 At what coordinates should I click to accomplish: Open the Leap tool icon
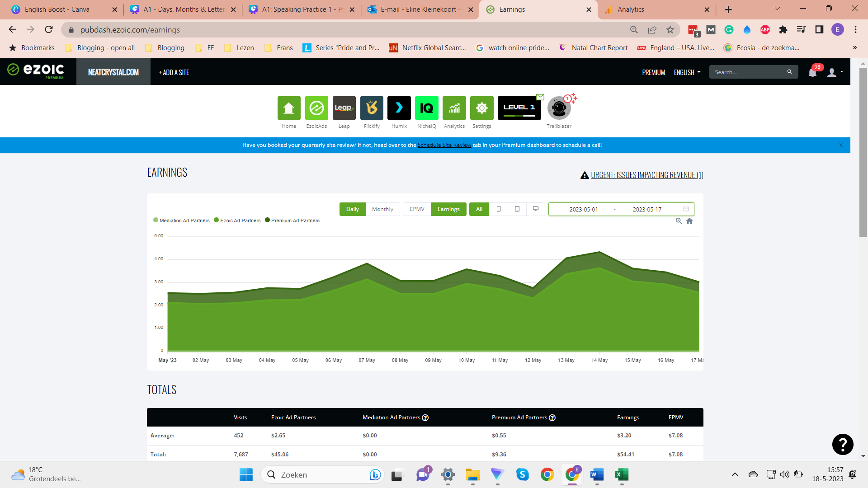(x=344, y=108)
